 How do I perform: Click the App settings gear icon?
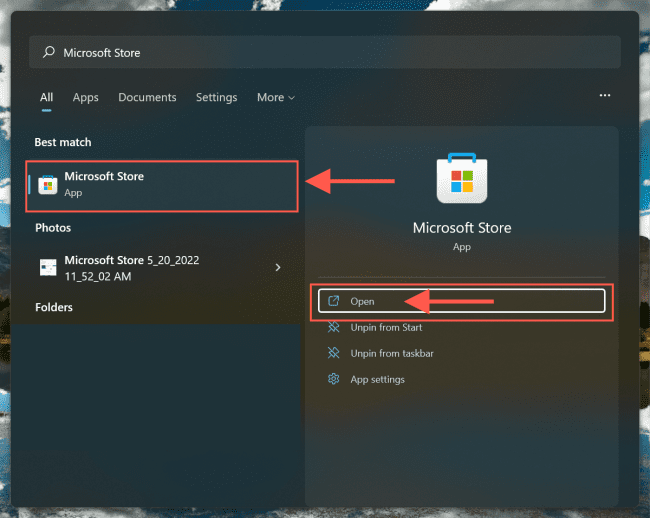(333, 379)
